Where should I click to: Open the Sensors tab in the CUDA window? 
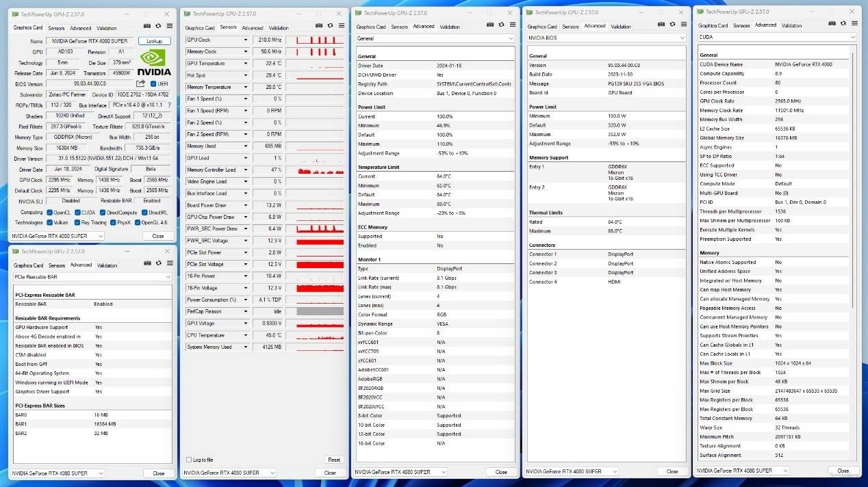tap(741, 25)
